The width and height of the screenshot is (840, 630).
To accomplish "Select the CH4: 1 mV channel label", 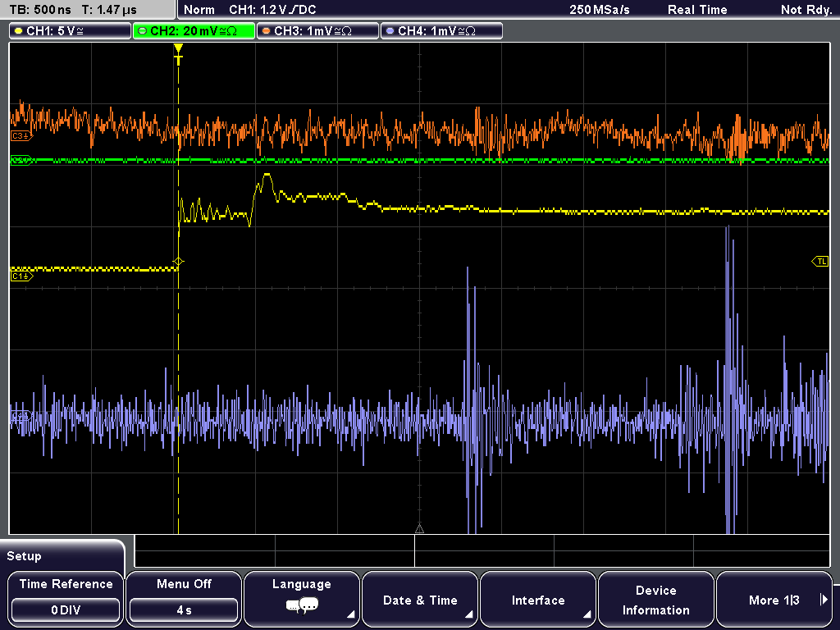I will (441, 31).
